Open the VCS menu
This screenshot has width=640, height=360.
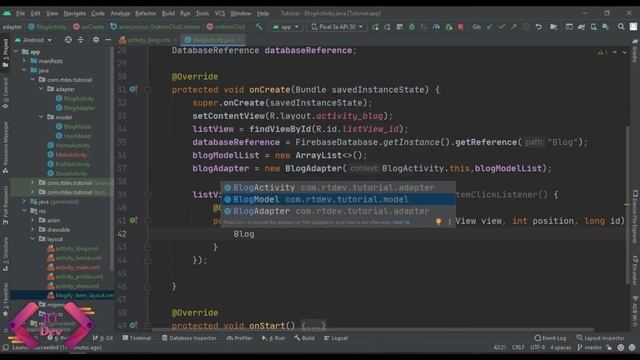pos(220,13)
